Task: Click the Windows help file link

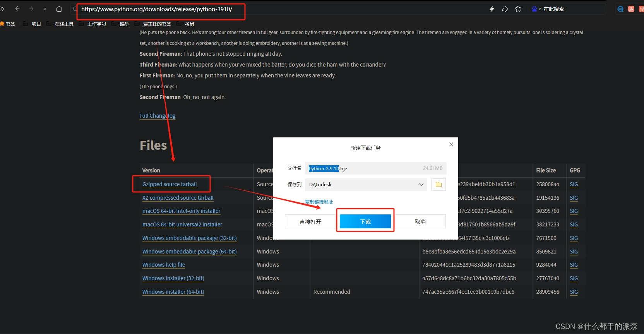Action: (164, 265)
